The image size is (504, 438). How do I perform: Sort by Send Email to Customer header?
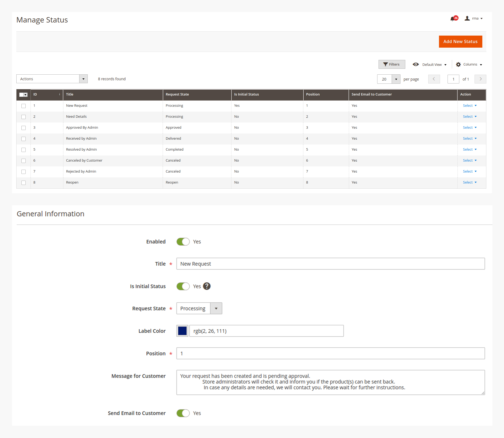coord(403,94)
